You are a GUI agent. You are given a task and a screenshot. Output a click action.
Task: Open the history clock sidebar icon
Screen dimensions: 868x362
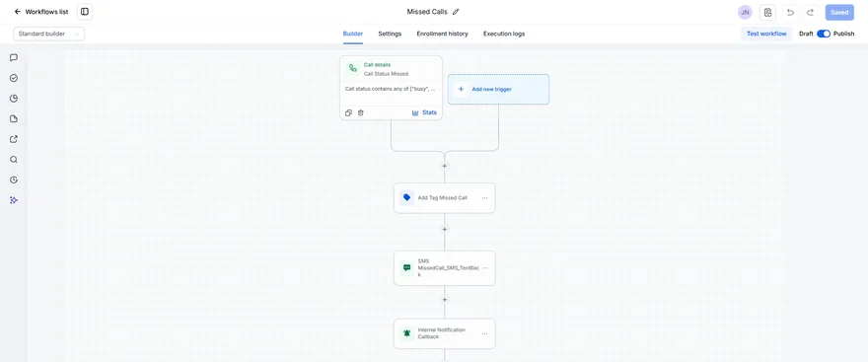click(14, 180)
